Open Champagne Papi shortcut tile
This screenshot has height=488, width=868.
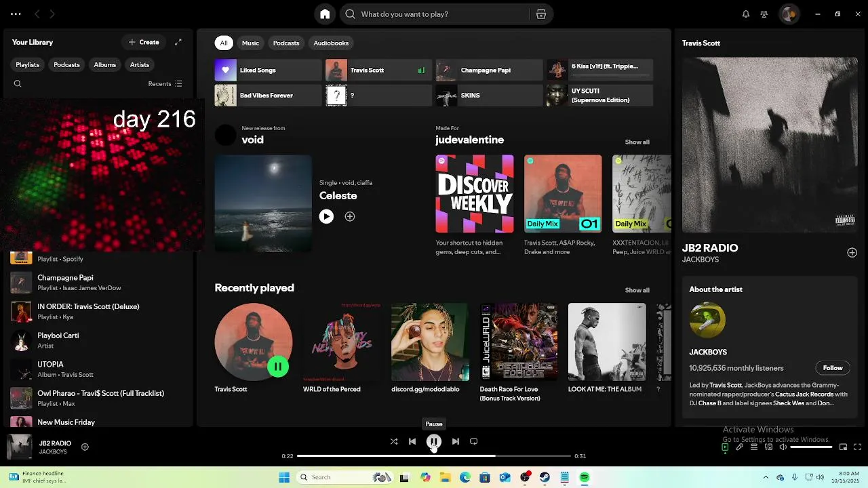(x=489, y=70)
